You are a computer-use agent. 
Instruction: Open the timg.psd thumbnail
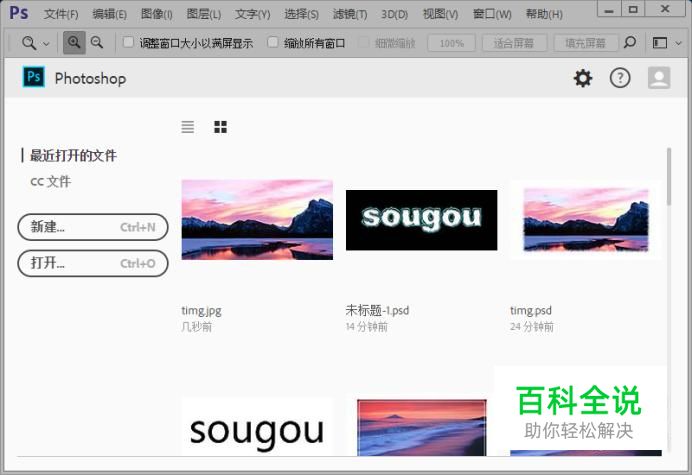click(x=586, y=219)
